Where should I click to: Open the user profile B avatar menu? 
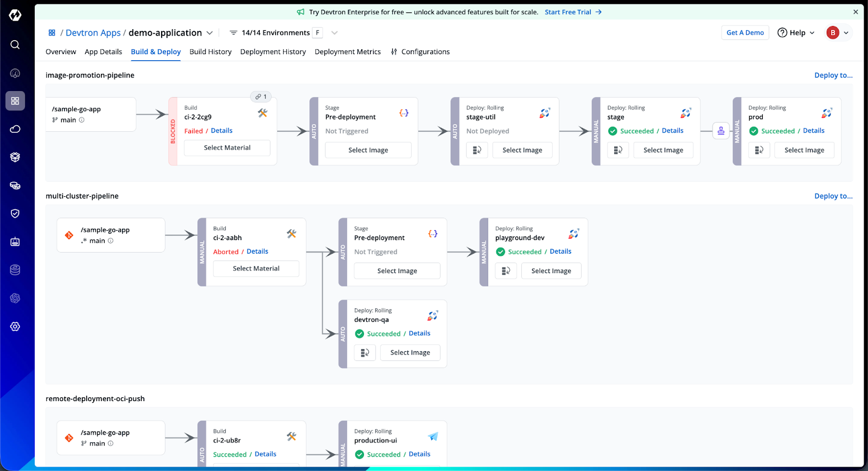click(x=838, y=33)
